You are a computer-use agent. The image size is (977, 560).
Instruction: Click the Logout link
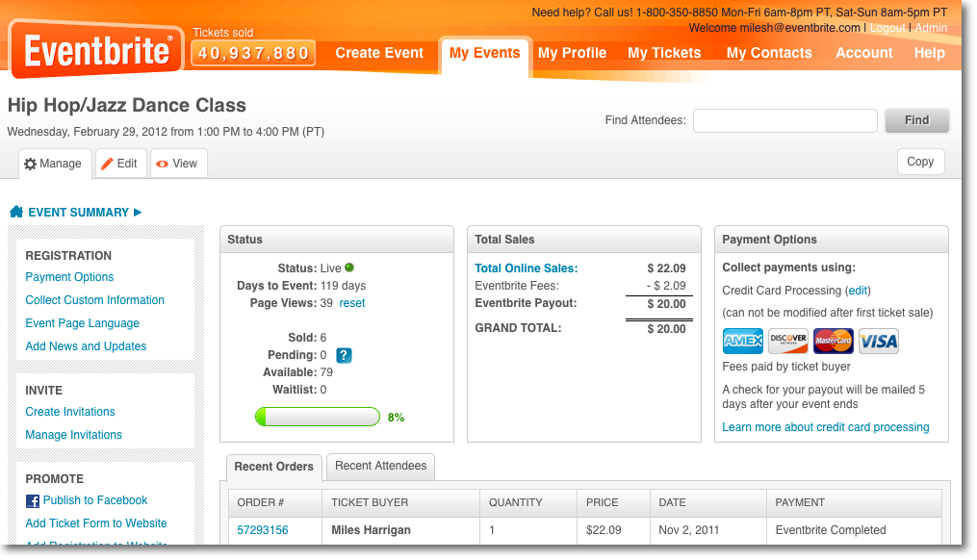pyautogui.click(x=887, y=28)
